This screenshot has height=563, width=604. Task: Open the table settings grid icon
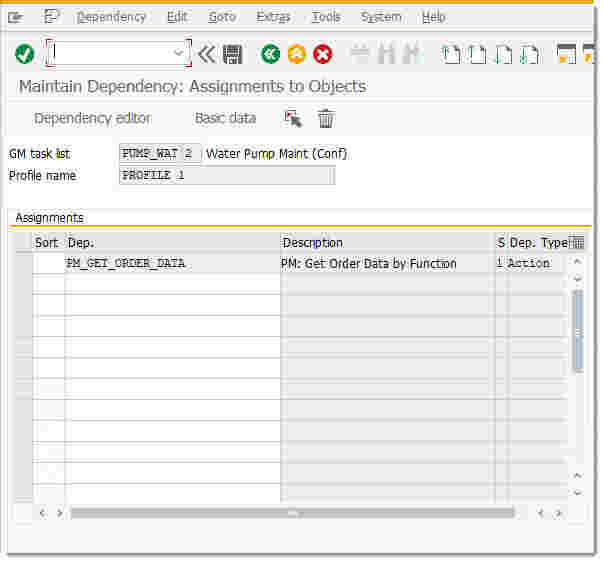point(577,243)
